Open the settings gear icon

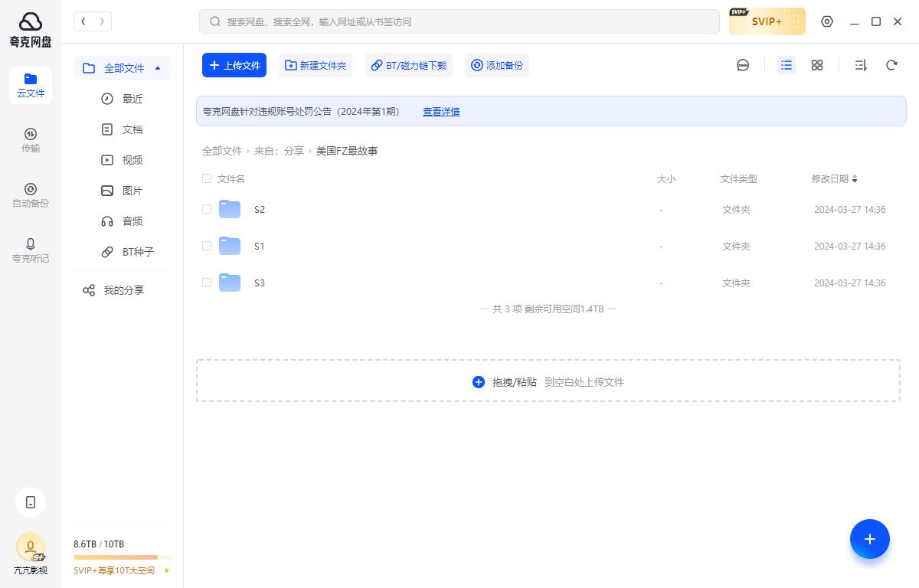coord(827,21)
